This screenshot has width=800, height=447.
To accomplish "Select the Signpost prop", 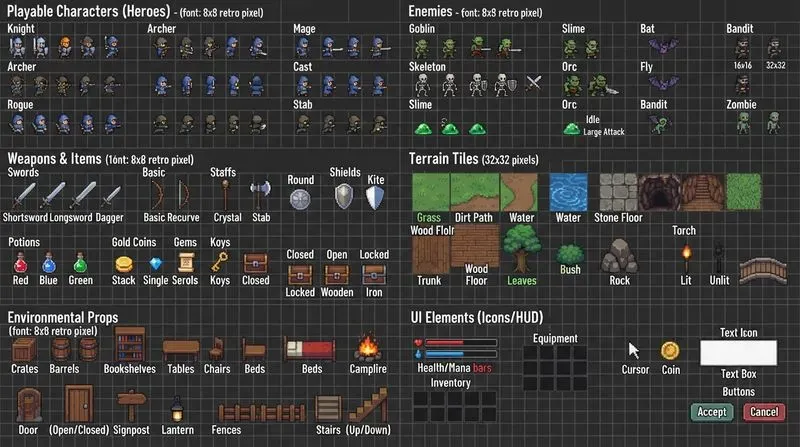I will [131, 405].
